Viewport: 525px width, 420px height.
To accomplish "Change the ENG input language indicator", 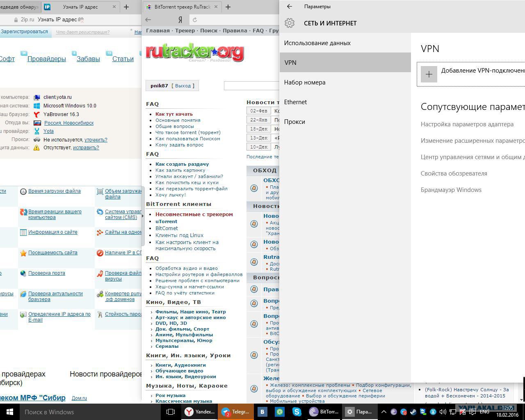I will pyautogui.click(x=484, y=412).
